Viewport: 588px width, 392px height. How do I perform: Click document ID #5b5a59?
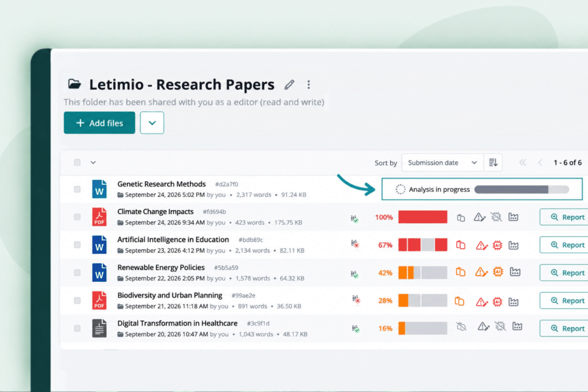(226, 267)
